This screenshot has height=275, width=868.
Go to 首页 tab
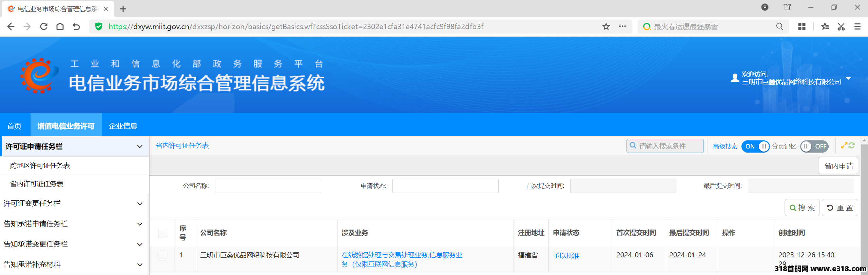click(x=14, y=126)
